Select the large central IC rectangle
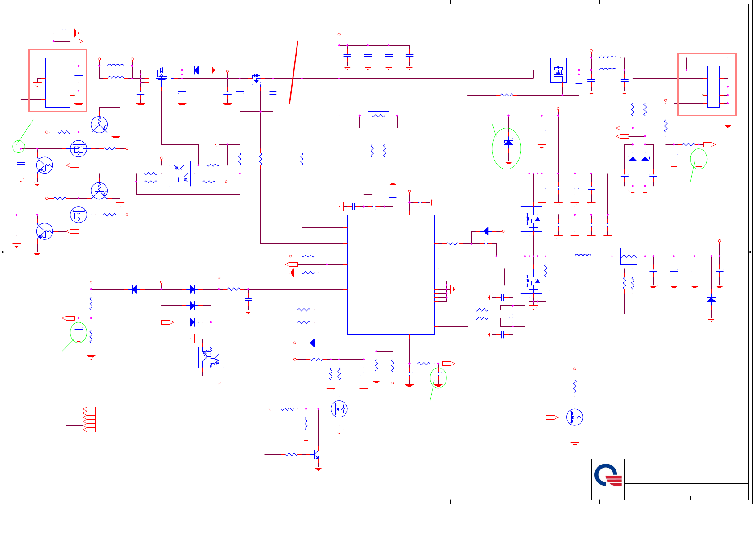 (391, 275)
